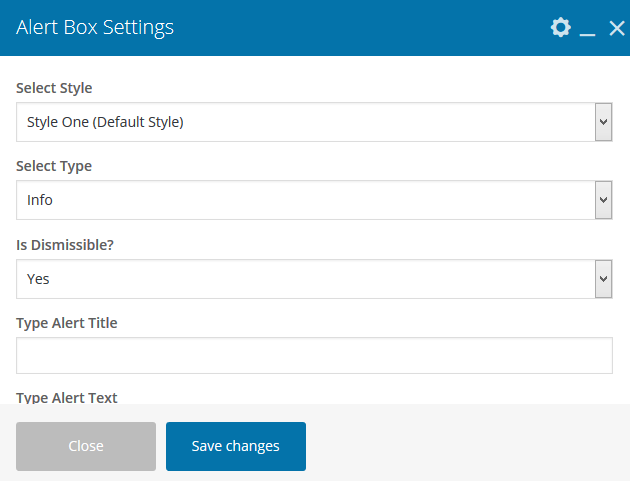The height and width of the screenshot is (481, 630).
Task: Click the arrow beside the Yes option
Action: pyautogui.click(x=603, y=279)
